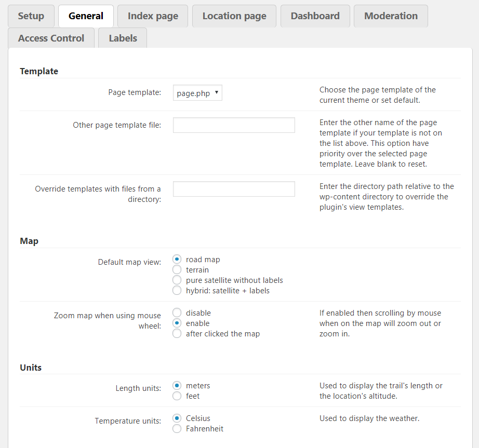
Task: Set length units to feet
Action: 177,396
